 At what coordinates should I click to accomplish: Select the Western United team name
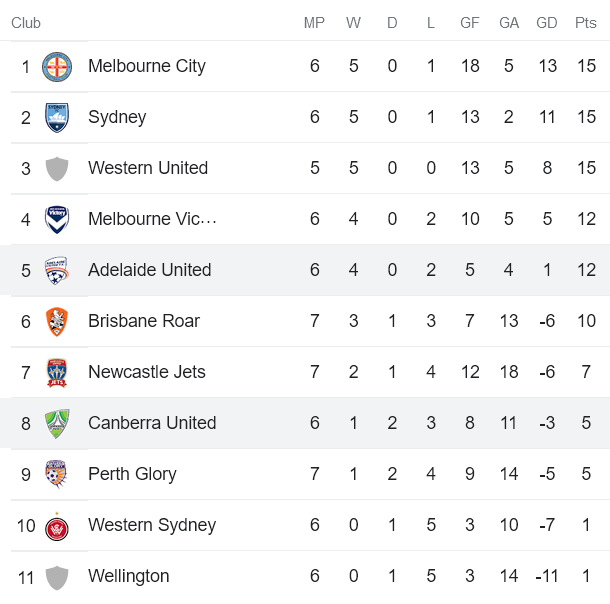coord(148,168)
